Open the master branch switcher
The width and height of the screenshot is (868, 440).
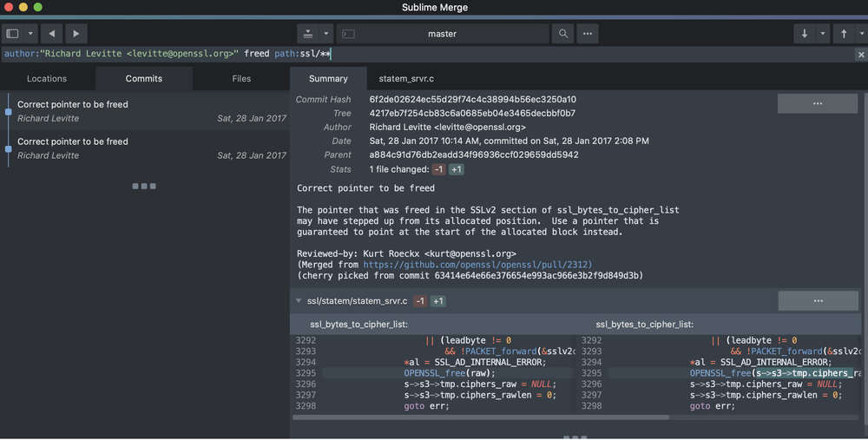[443, 34]
